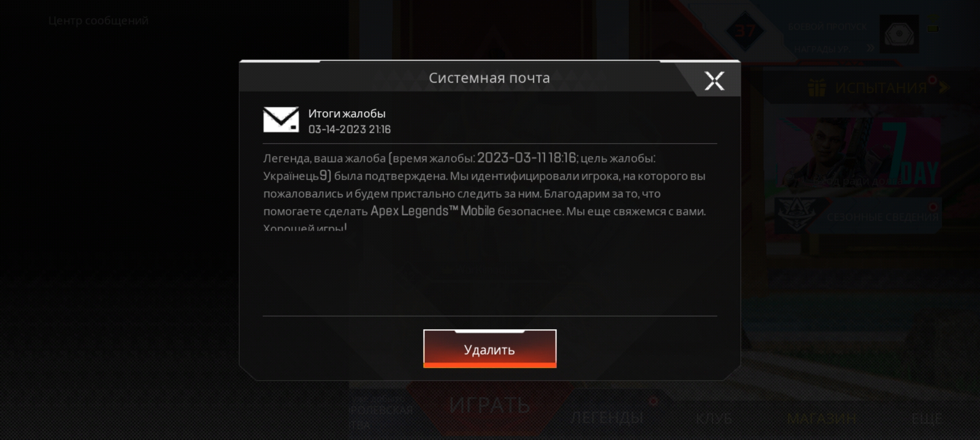Image resolution: width=980 pixels, height=440 pixels.
Task: Switch to the КЛУБ tab
Action: [714, 418]
